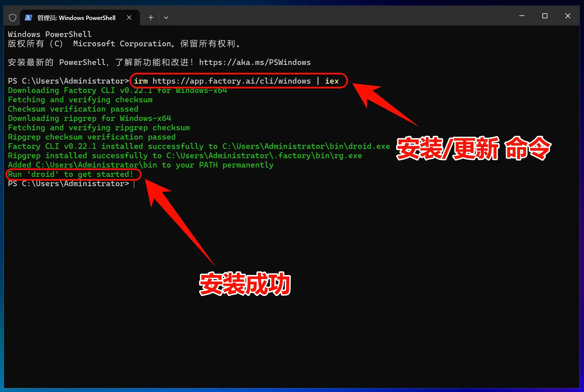Click the admin shield icon in the title bar
This screenshot has width=584, height=392.
coord(12,17)
